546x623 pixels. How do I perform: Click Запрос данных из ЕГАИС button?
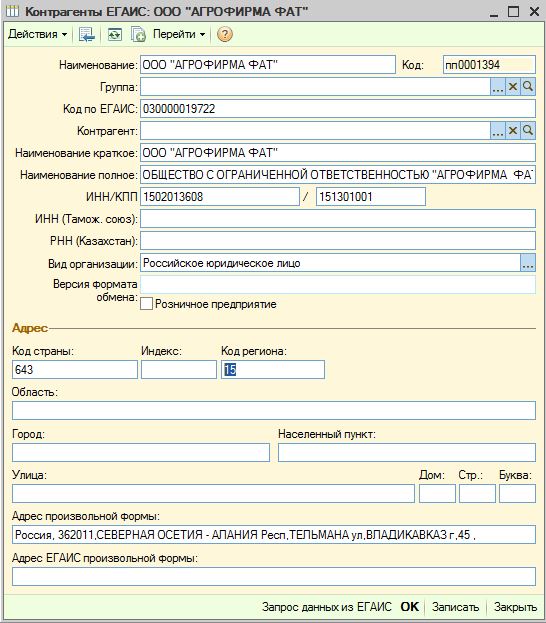coord(327,607)
